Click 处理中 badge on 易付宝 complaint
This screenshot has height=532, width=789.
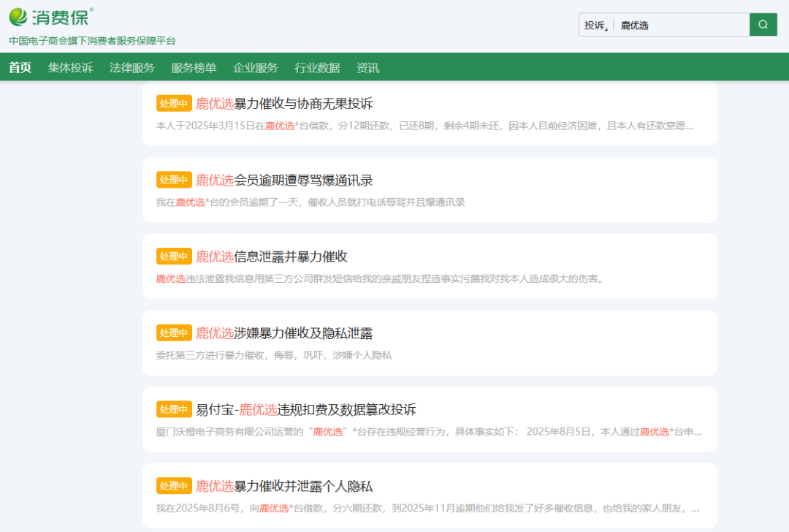pos(174,409)
